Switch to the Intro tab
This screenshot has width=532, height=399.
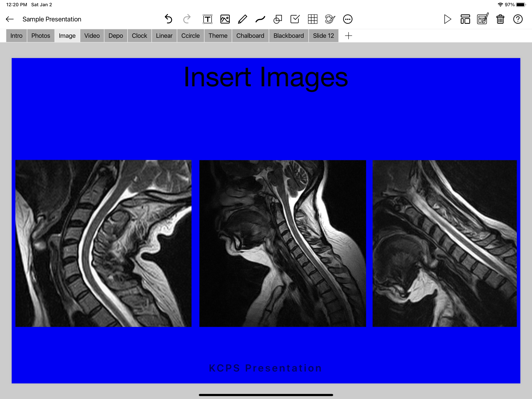16,36
